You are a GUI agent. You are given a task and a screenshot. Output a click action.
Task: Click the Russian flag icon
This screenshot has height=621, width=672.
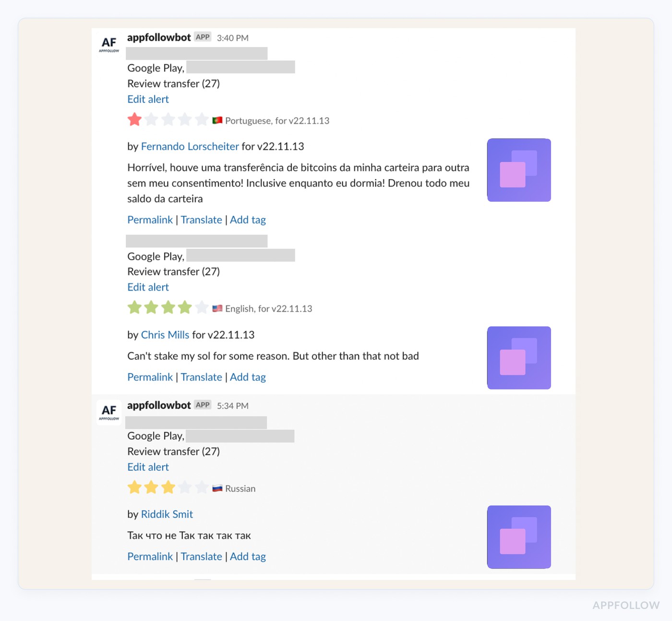(217, 487)
